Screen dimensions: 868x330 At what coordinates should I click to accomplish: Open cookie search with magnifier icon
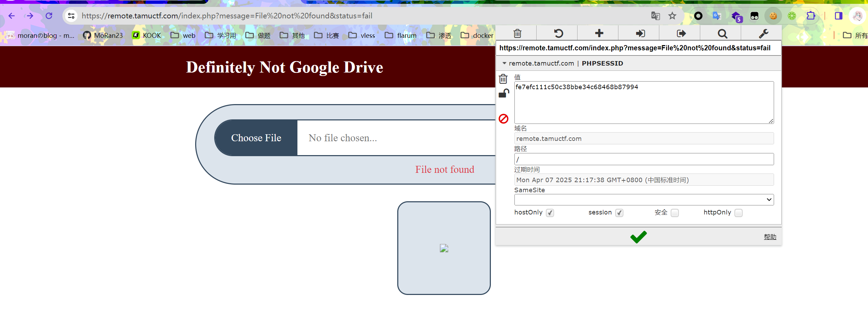pos(722,34)
